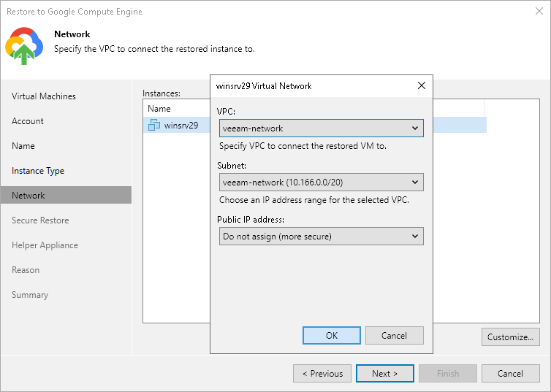551x392 pixels.
Task: Click the winsrv29 Virtual Network title text
Action: click(264, 86)
